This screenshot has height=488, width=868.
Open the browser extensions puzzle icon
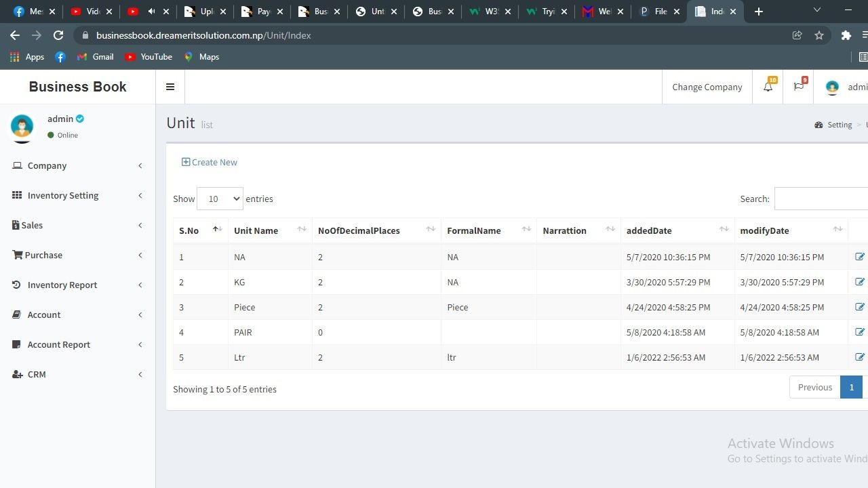click(846, 35)
